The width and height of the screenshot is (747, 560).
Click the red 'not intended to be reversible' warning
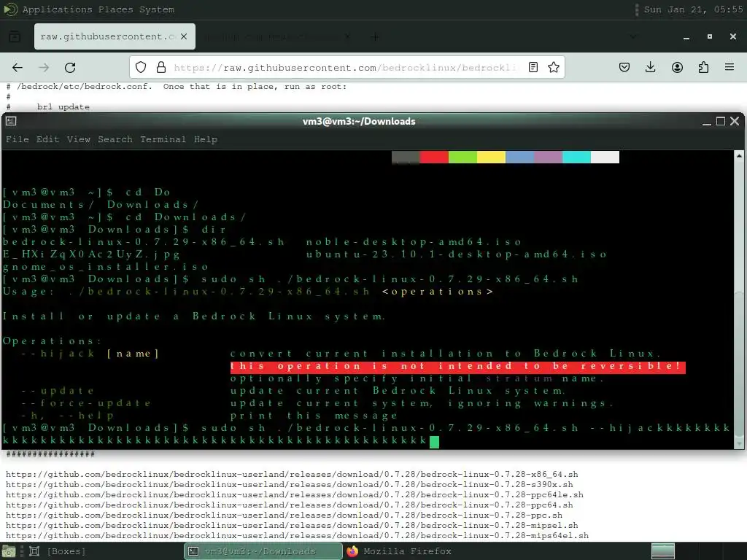pos(457,366)
